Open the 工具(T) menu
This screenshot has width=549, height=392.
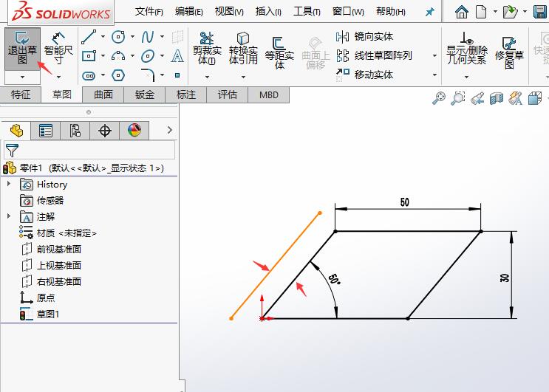pos(307,12)
